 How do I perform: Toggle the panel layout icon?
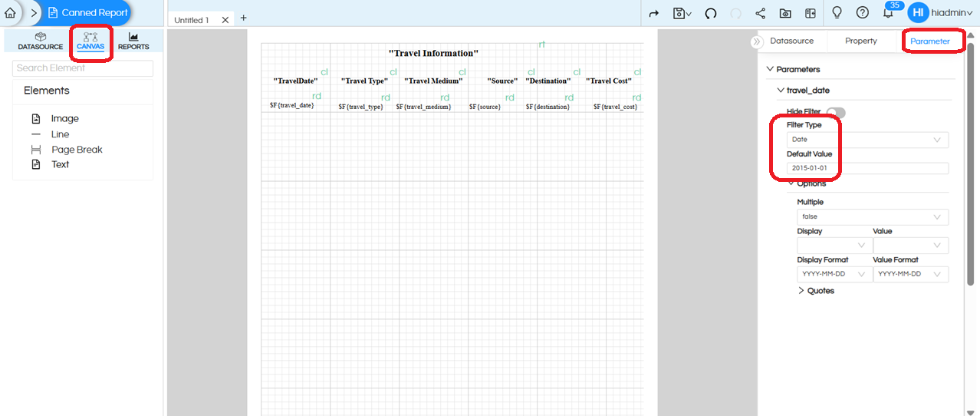point(811,14)
